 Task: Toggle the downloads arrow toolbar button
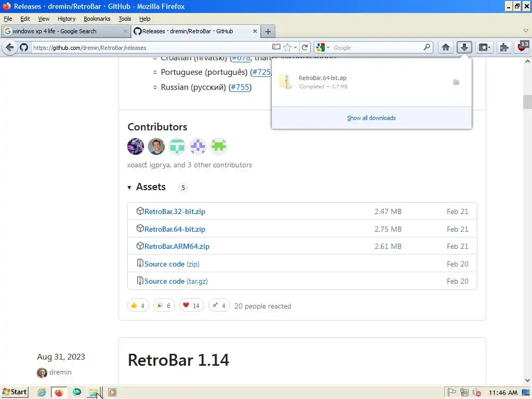pos(464,47)
